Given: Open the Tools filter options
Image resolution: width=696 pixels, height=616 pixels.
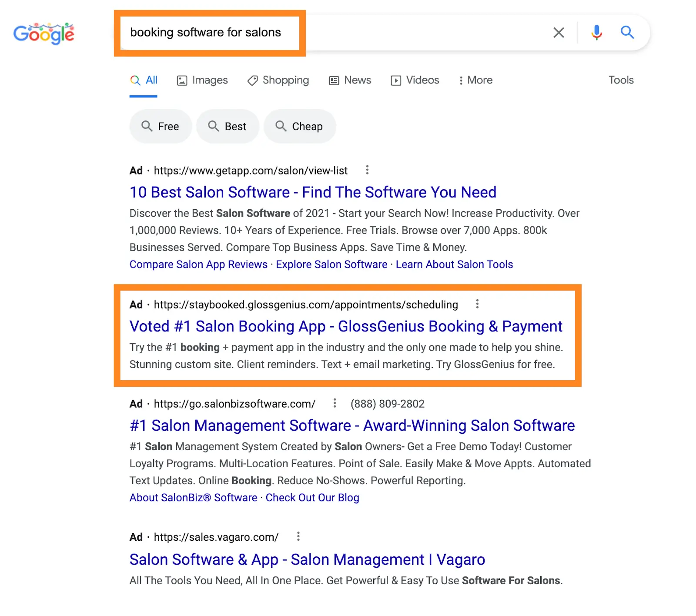Looking at the screenshot, I should coord(621,80).
